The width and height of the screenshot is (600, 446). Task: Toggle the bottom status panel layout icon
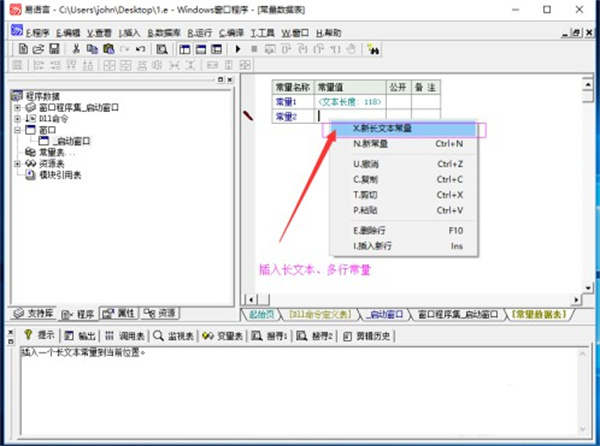201,49
